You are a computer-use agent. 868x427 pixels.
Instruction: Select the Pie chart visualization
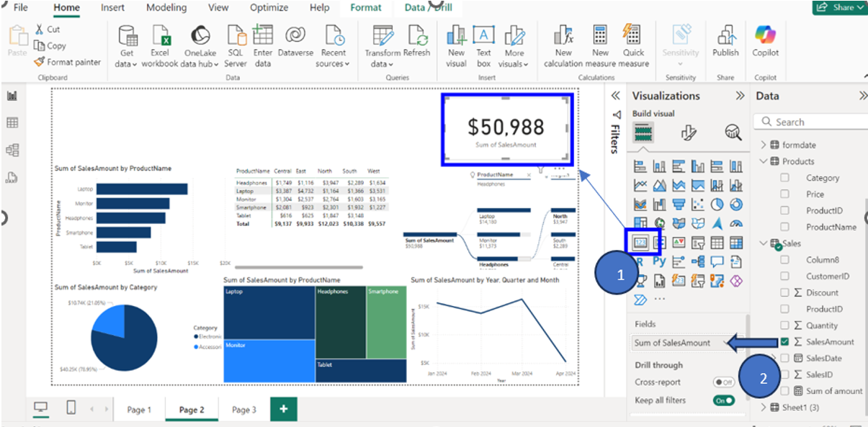coord(719,204)
